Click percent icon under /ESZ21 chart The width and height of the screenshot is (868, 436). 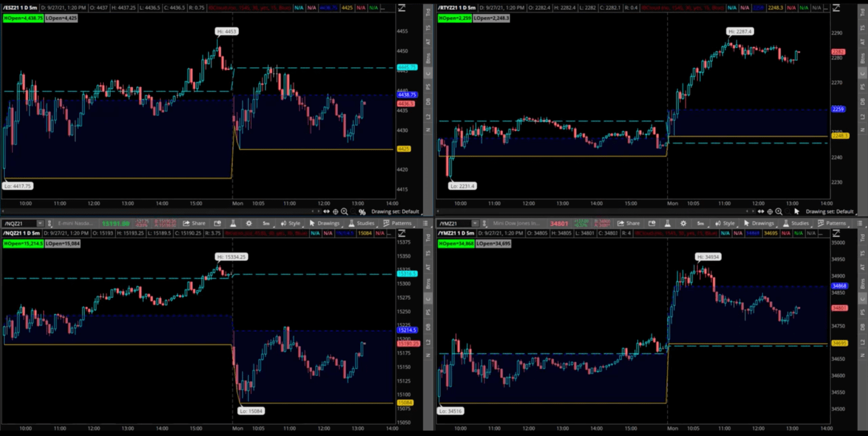click(x=362, y=212)
